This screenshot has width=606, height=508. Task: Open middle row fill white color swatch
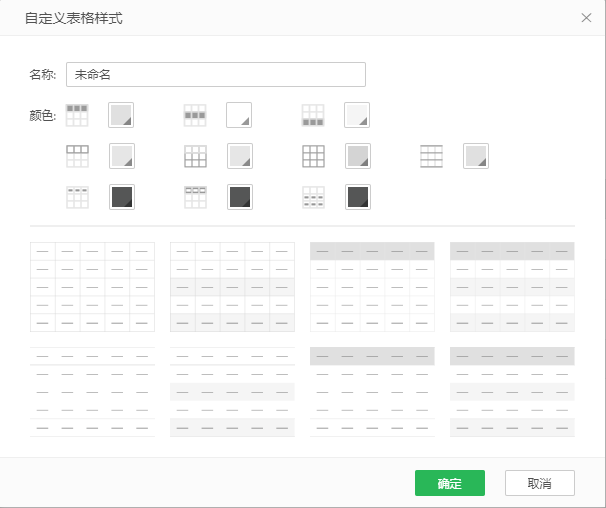(239, 115)
